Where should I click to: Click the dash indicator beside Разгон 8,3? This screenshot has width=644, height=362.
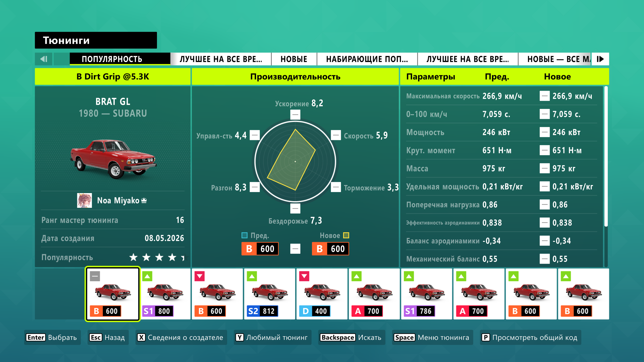255,187
